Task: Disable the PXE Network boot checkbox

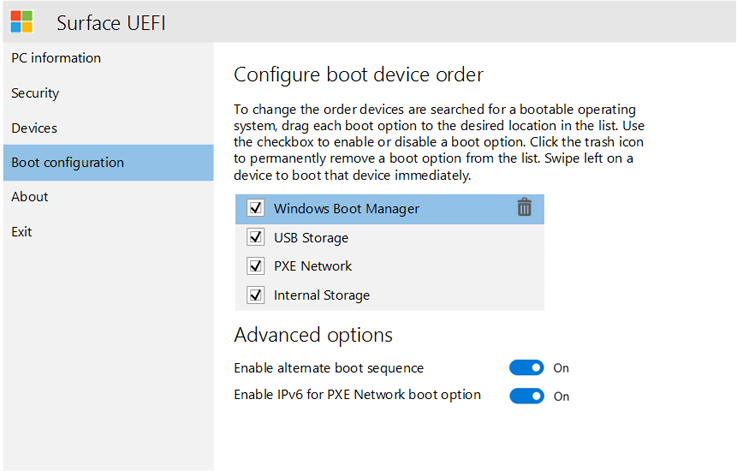Action: click(255, 267)
